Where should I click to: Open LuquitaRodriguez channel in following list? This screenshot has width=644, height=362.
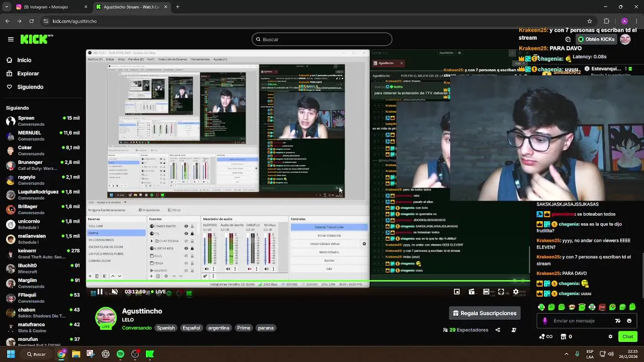click(x=43, y=195)
